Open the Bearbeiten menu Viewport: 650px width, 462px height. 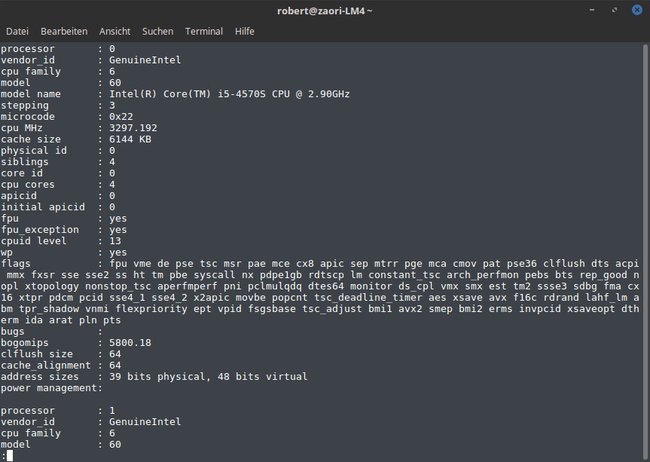[64, 31]
